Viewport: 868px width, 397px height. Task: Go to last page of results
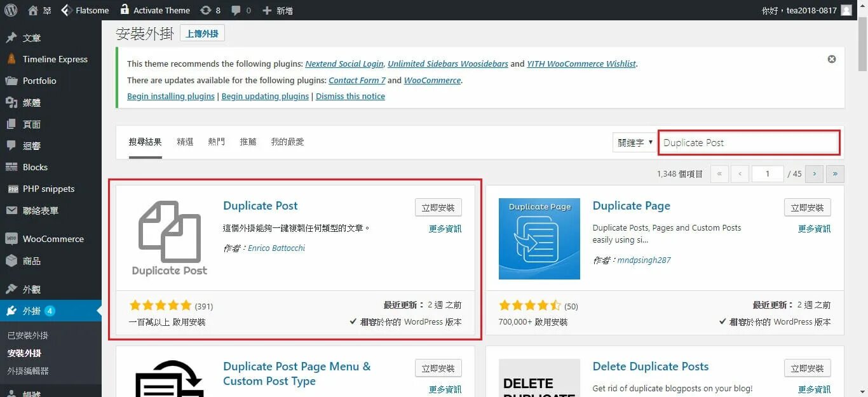835,173
